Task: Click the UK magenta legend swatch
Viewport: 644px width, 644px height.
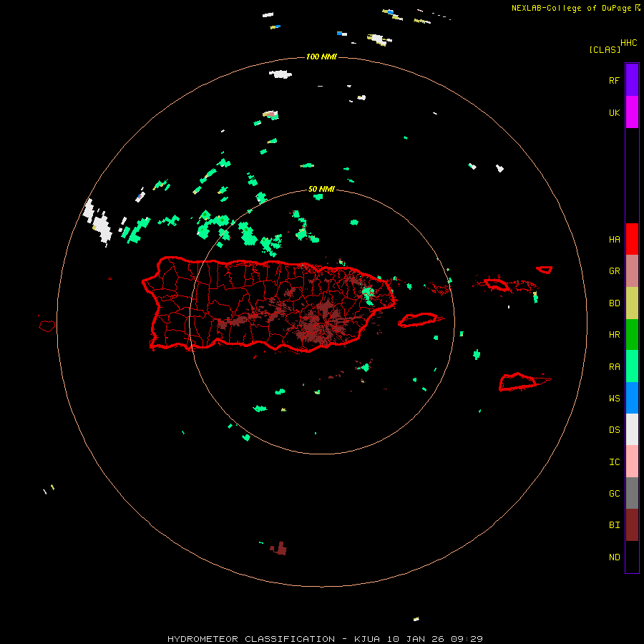Action: click(632, 112)
